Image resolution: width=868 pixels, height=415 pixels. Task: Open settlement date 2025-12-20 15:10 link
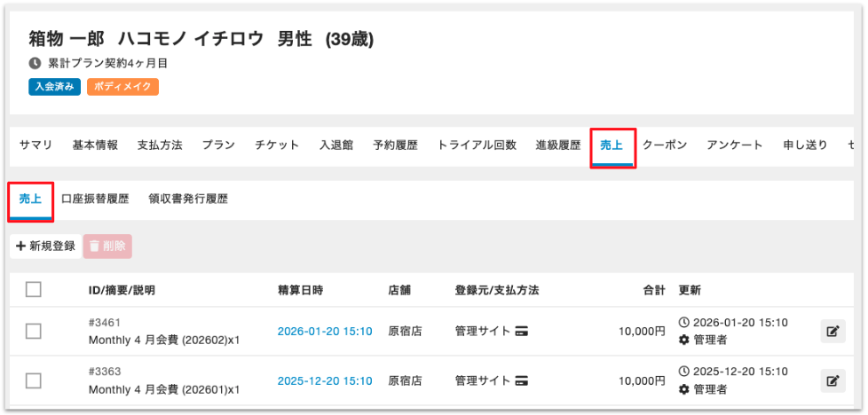324,380
